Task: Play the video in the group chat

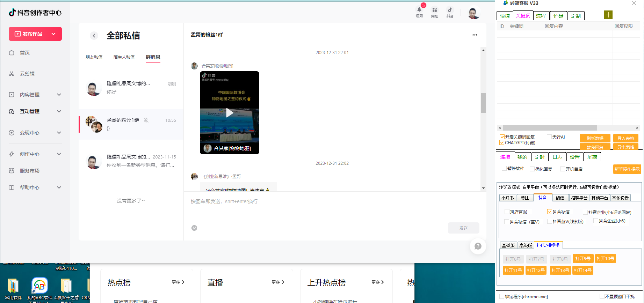Action: point(230,113)
